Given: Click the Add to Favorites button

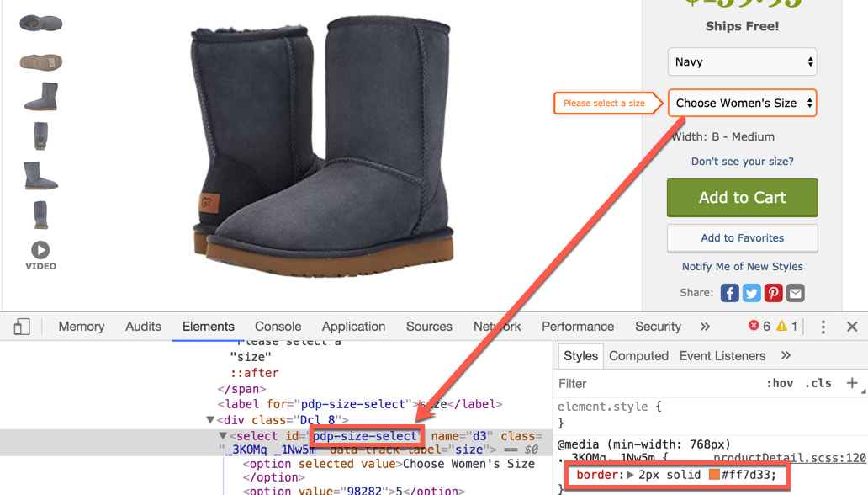Looking at the screenshot, I should [742, 237].
